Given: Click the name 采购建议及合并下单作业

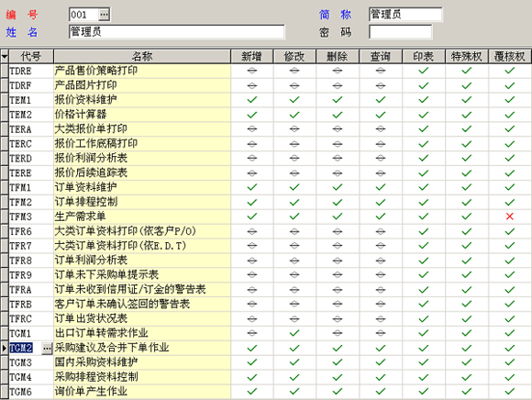Looking at the screenshot, I should 112,348.
